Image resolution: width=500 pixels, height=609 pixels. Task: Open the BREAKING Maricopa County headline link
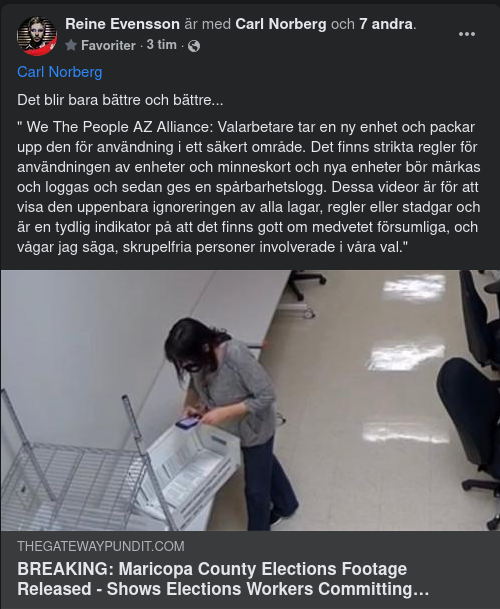pos(223,579)
